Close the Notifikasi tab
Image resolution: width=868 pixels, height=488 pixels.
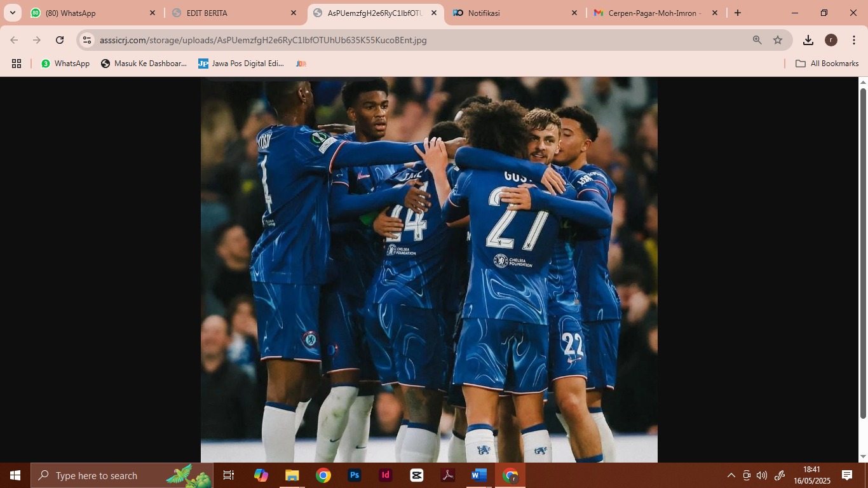[574, 13]
